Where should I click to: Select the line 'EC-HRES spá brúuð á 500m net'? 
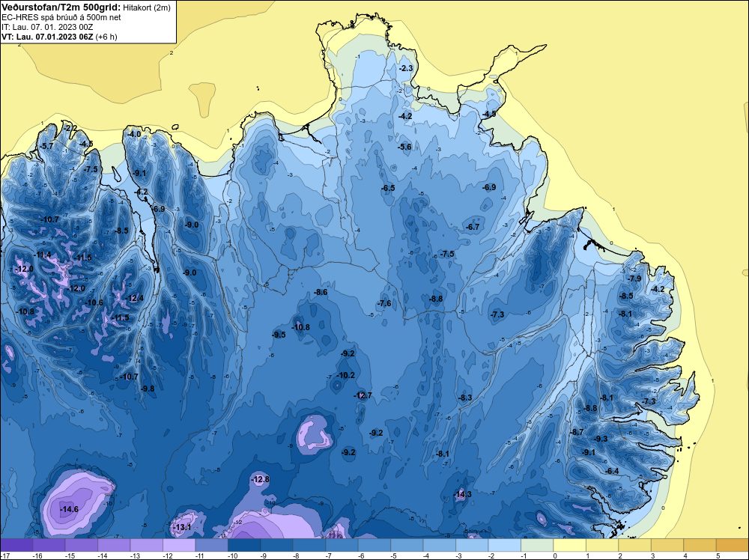coord(61,17)
